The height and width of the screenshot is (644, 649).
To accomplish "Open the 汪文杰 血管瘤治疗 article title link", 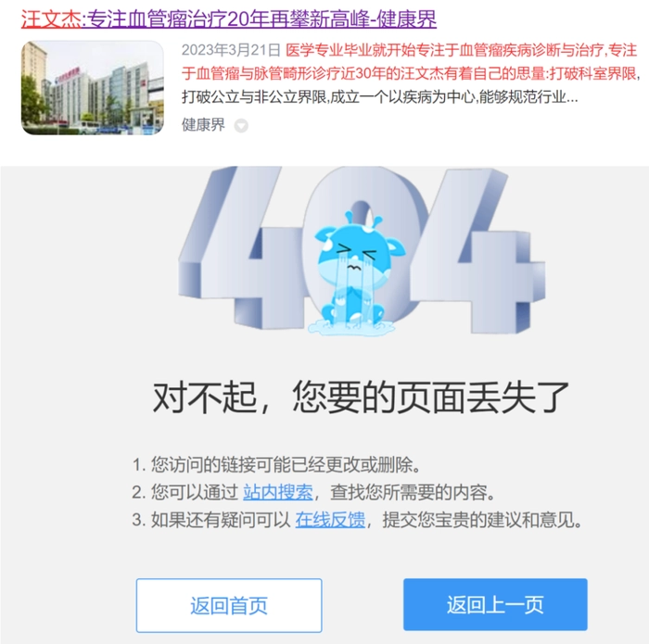I will click(229, 19).
